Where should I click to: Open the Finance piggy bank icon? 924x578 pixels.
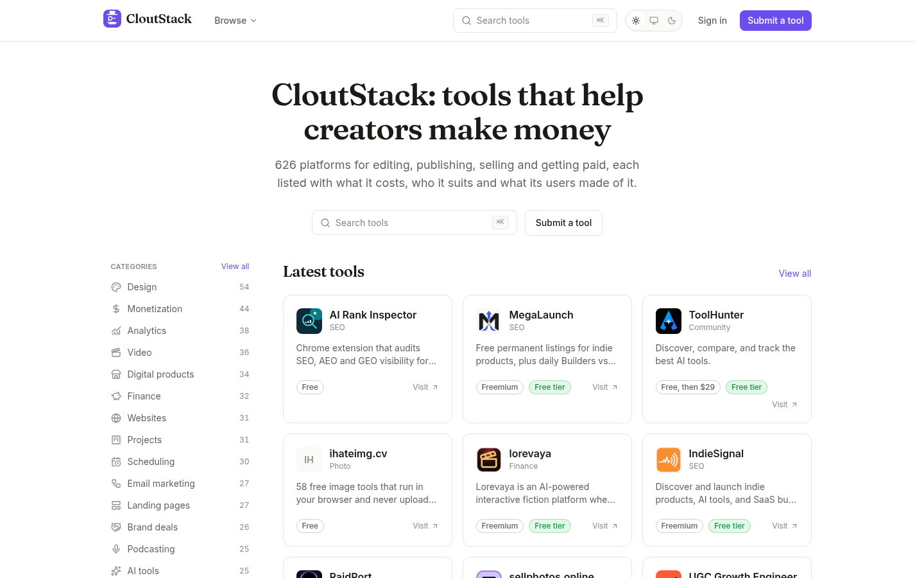click(116, 396)
